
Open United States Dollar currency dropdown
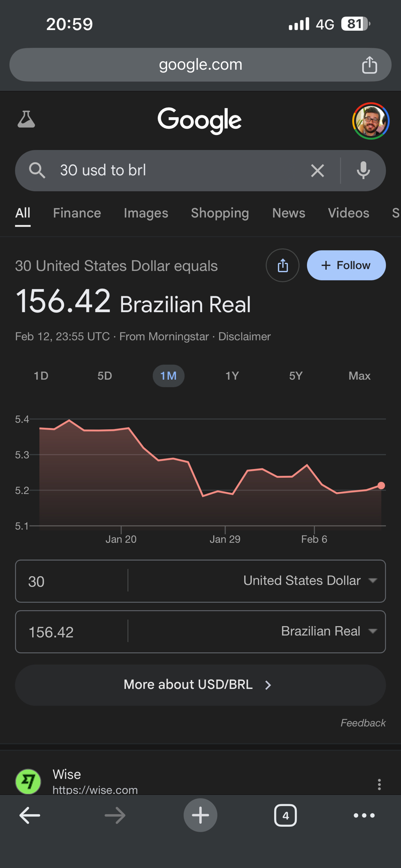[309, 581]
